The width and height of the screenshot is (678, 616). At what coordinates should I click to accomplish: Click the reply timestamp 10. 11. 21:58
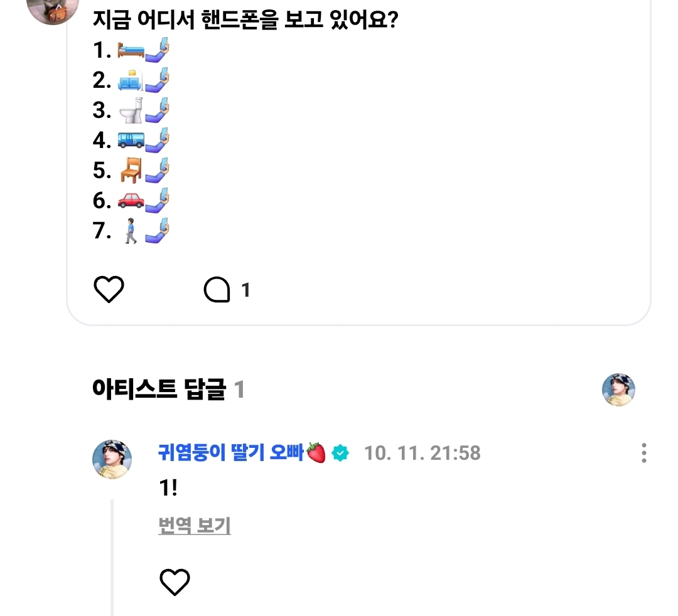422,453
